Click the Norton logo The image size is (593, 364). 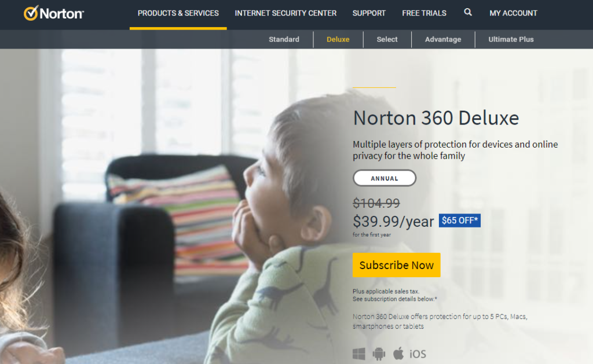tap(54, 13)
